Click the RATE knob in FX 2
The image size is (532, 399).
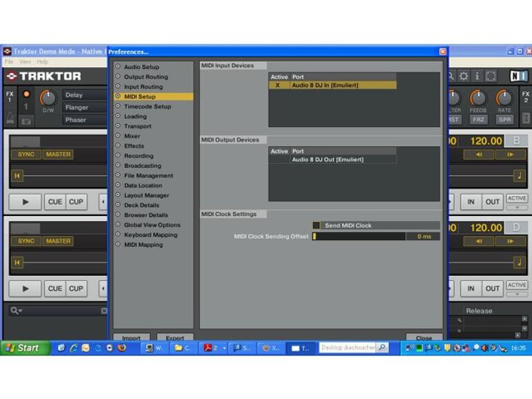pyautogui.click(x=504, y=98)
